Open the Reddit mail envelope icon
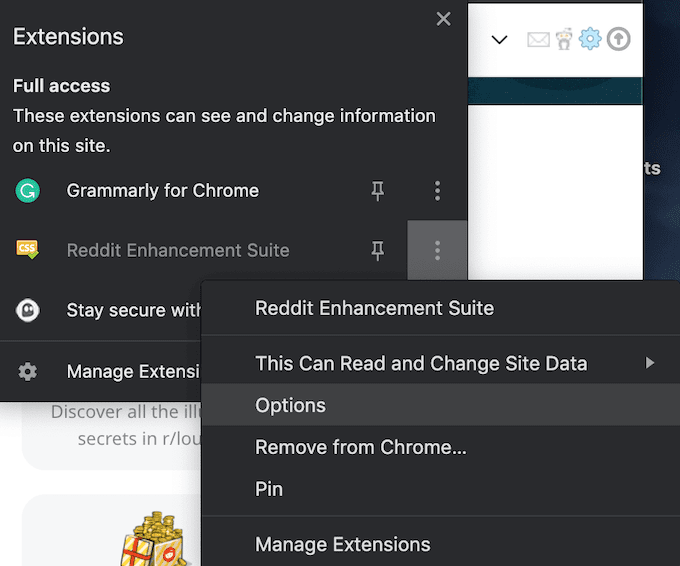 point(539,40)
